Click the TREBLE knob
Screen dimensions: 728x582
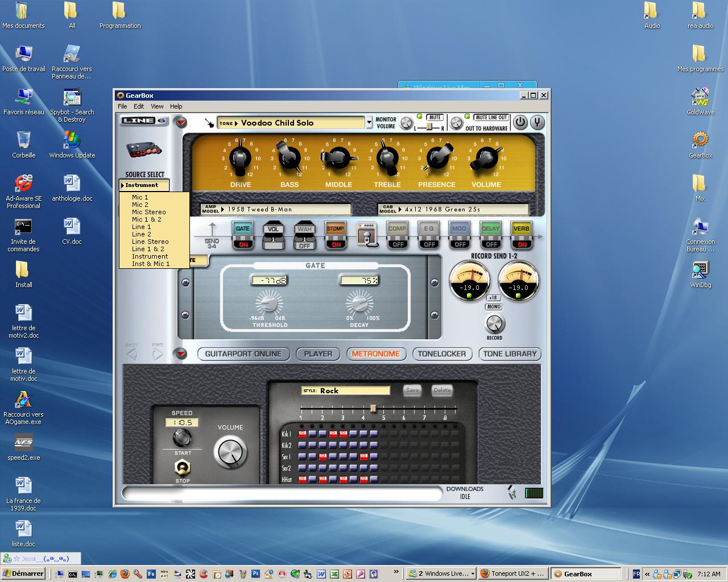pos(387,157)
